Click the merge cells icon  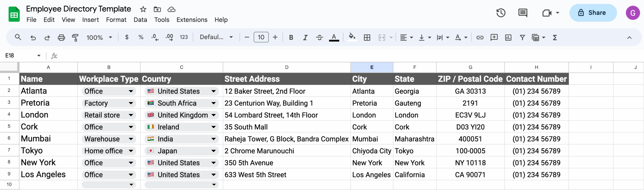click(x=382, y=37)
